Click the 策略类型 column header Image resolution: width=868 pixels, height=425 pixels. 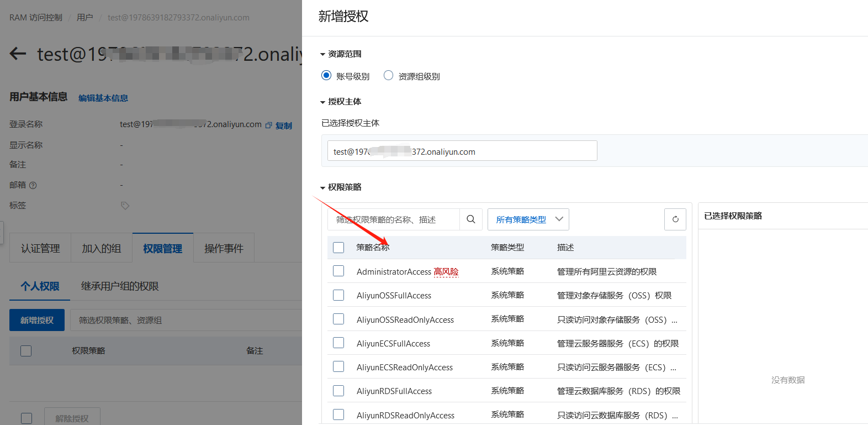(507, 248)
